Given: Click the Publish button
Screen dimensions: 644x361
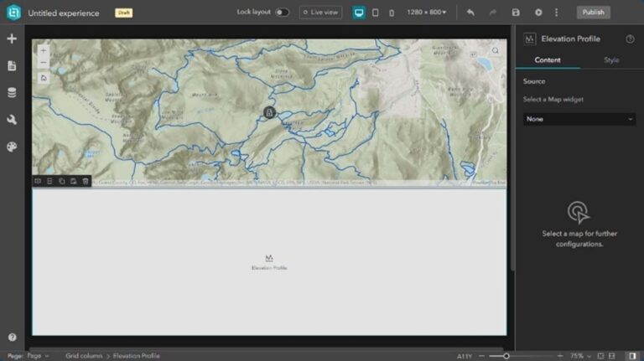Looking at the screenshot, I should pyautogui.click(x=593, y=13).
